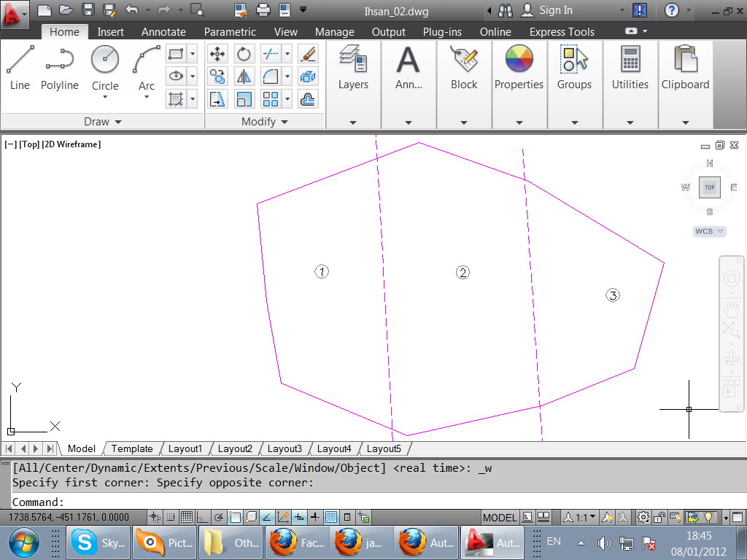Click the Plot printer icon
Screen dimensions: 747x560
pyautogui.click(x=263, y=10)
